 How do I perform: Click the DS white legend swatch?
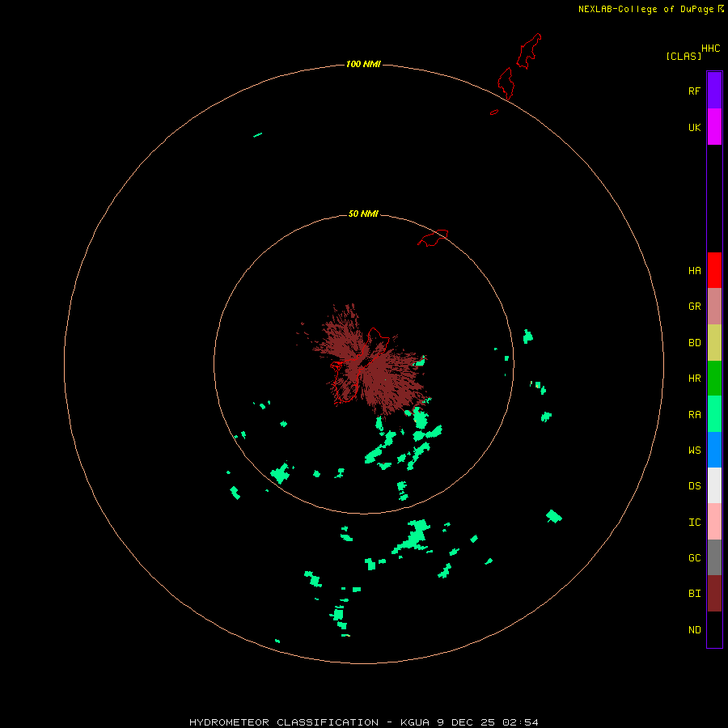tap(714, 485)
